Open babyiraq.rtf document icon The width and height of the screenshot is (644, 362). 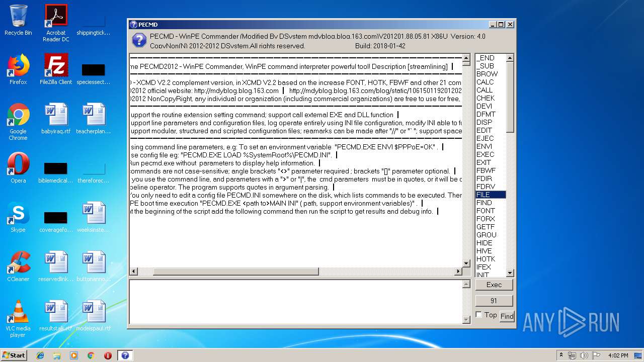(56, 119)
